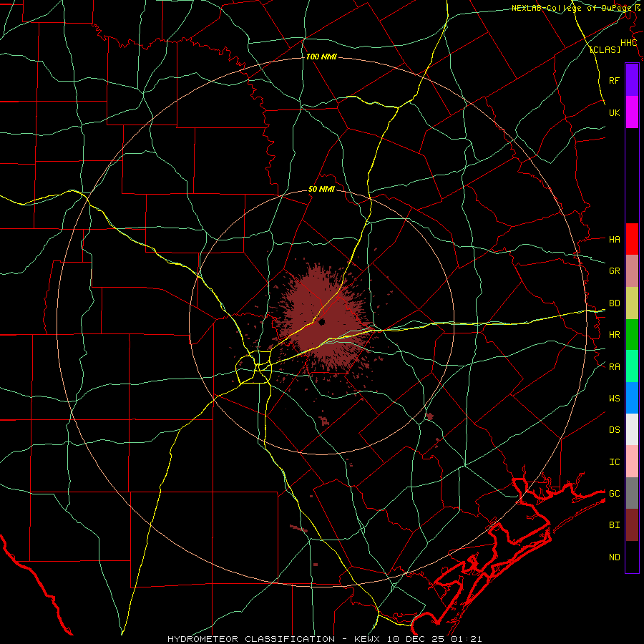The image size is (644, 644).
Task: Click the DS legend label
Action: 614,429
